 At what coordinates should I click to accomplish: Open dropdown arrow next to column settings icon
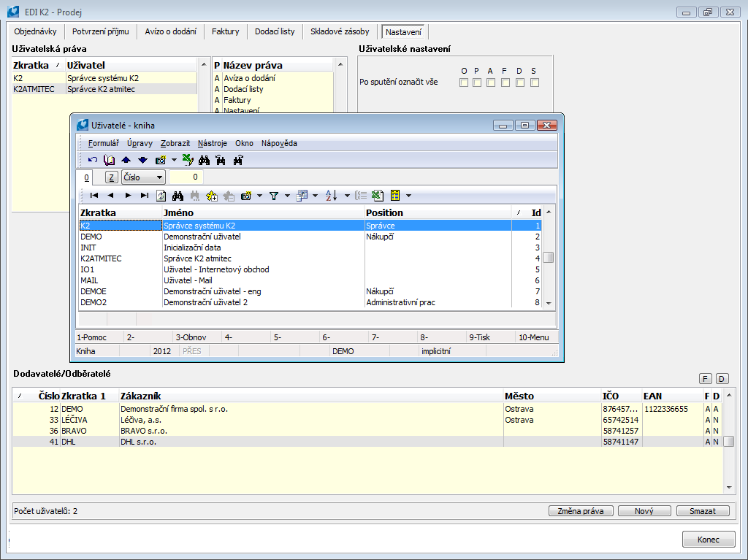(315, 196)
